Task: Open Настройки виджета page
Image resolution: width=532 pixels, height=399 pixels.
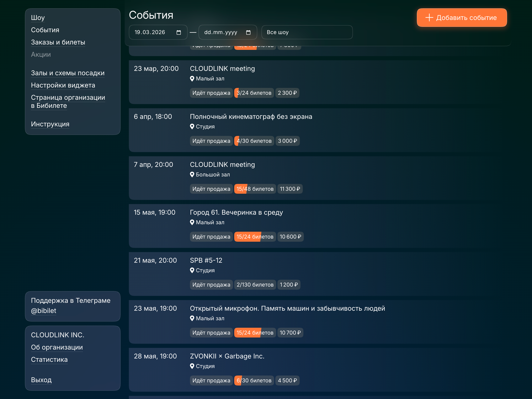Action: (x=63, y=85)
